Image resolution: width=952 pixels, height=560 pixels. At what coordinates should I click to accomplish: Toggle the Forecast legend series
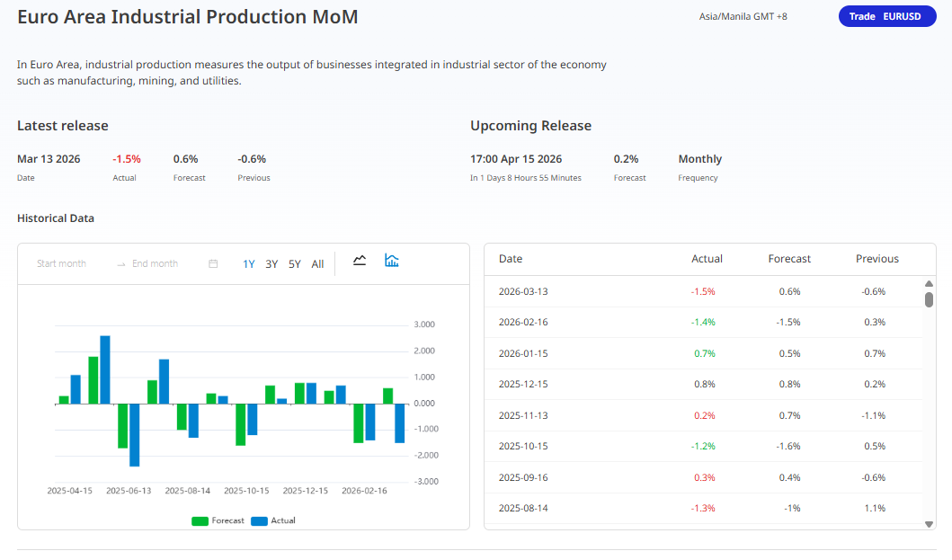pyautogui.click(x=218, y=520)
